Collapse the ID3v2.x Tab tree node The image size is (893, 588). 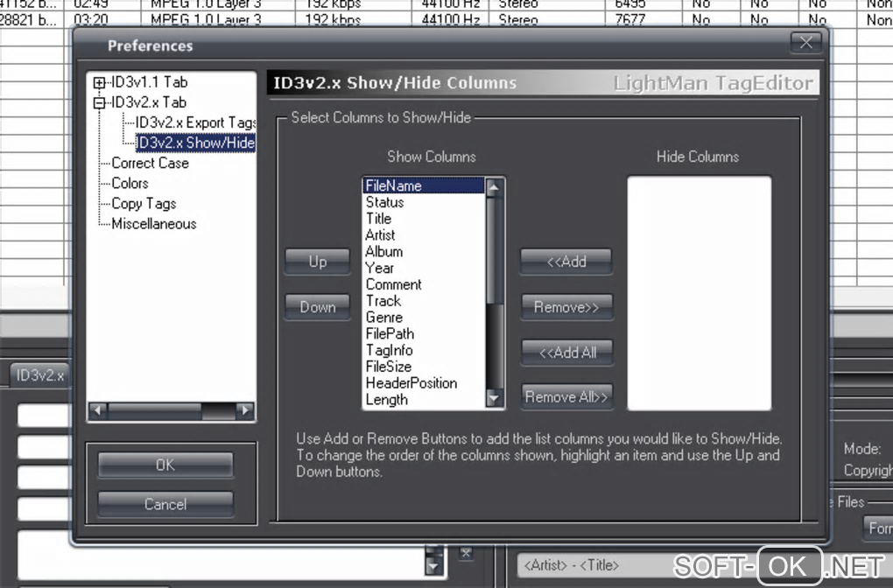[99, 103]
